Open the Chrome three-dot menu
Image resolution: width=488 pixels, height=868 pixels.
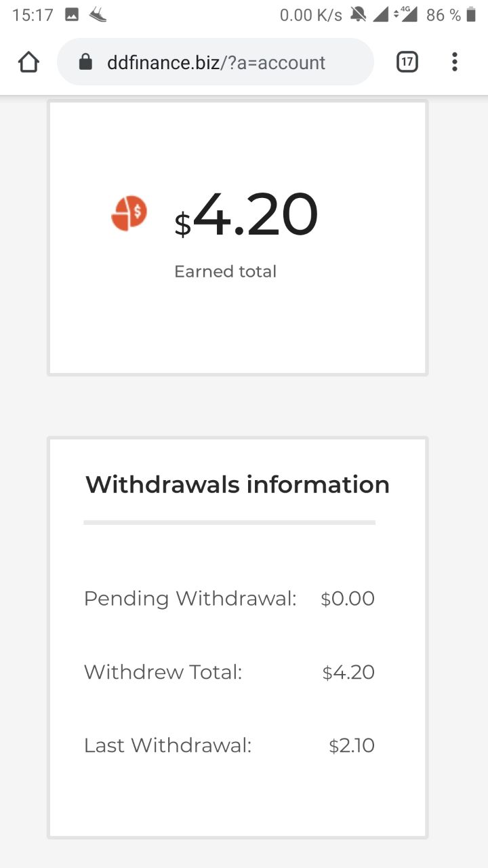[x=454, y=62]
